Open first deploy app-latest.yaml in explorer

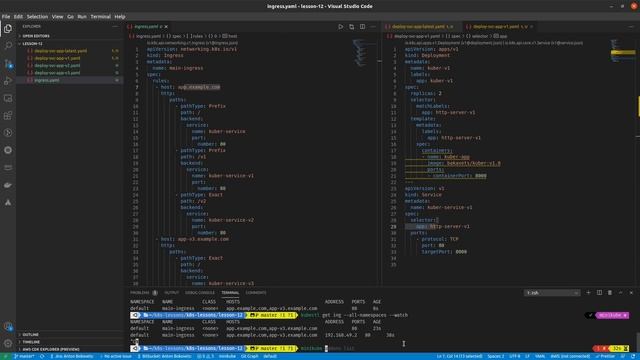tap(69, 51)
